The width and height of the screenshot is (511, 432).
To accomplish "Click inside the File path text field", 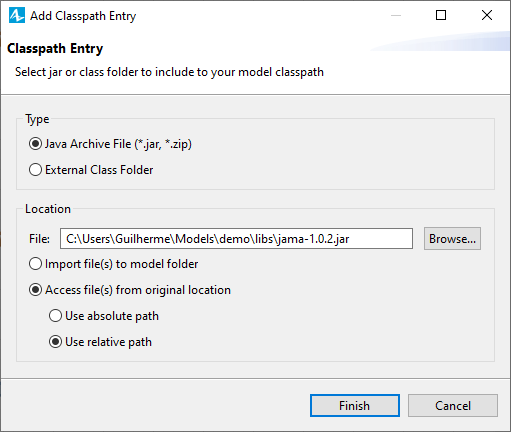I will pos(236,239).
